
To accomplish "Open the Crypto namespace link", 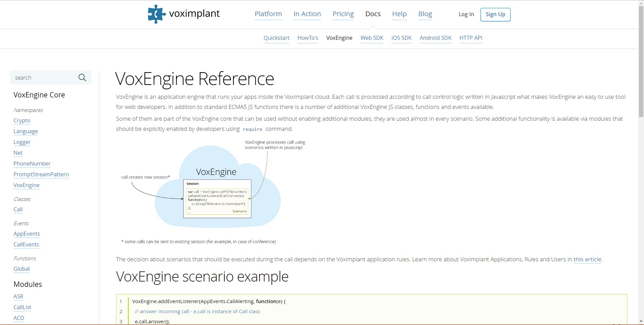I will click(22, 120).
